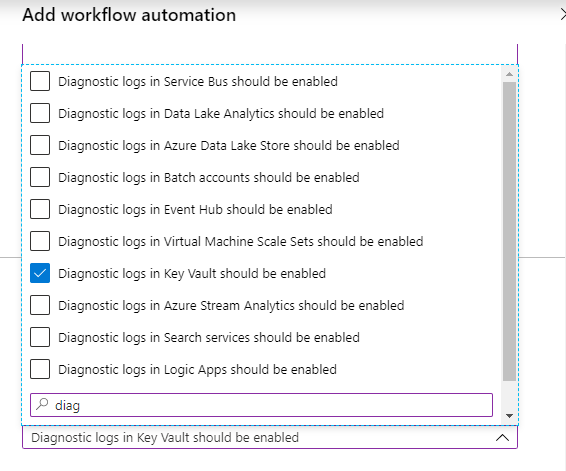Tick Azure Data Lake Store diagnostic logs checkbox
This screenshot has width=566, height=471.
[40, 145]
